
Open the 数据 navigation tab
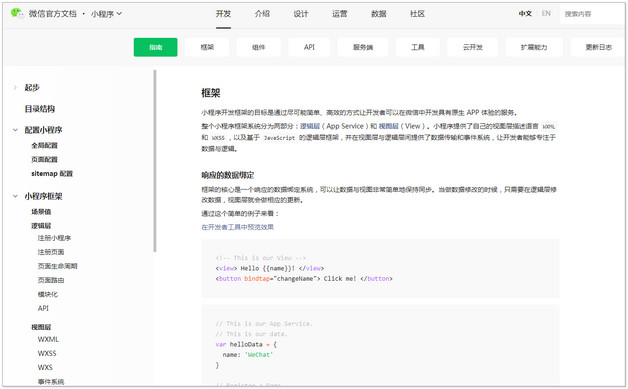click(378, 14)
